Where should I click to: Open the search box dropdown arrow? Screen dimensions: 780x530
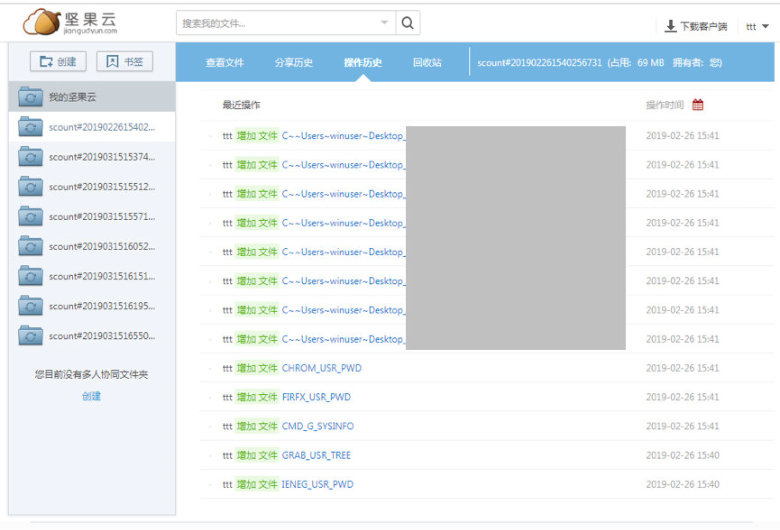[x=384, y=22]
